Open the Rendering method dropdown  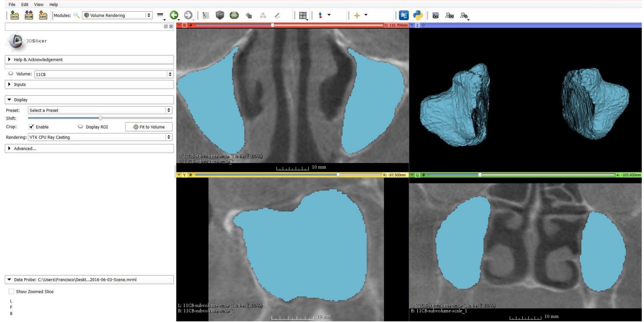[x=100, y=137]
